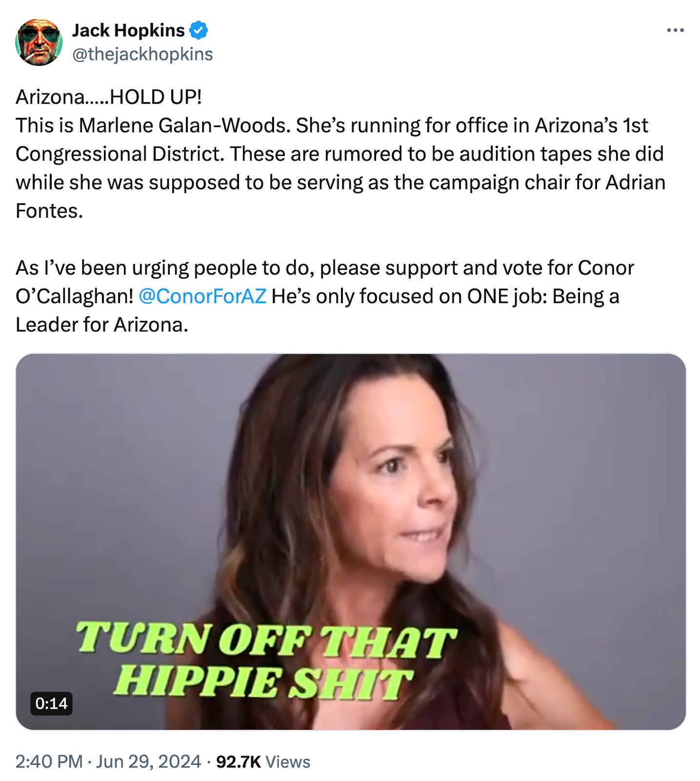700x781 pixels.
Task: View the 92.7K Views count
Action: tap(263, 761)
